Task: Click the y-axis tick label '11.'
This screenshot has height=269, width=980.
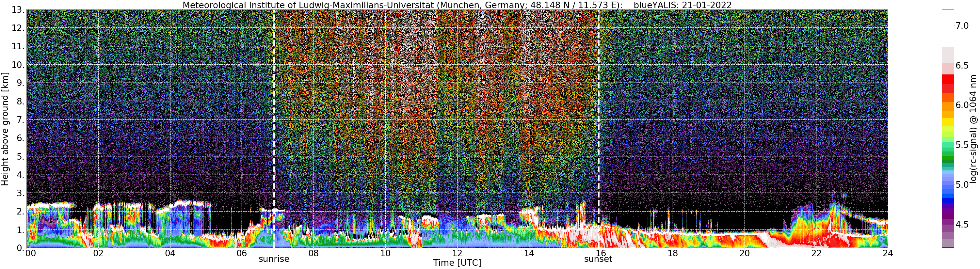Action: 18,46
